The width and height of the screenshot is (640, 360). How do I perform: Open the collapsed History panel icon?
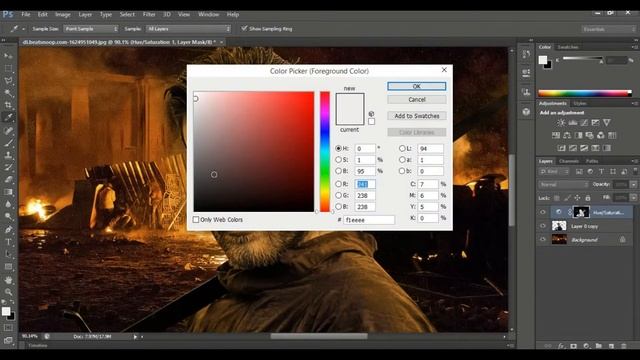pyautogui.click(x=526, y=54)
